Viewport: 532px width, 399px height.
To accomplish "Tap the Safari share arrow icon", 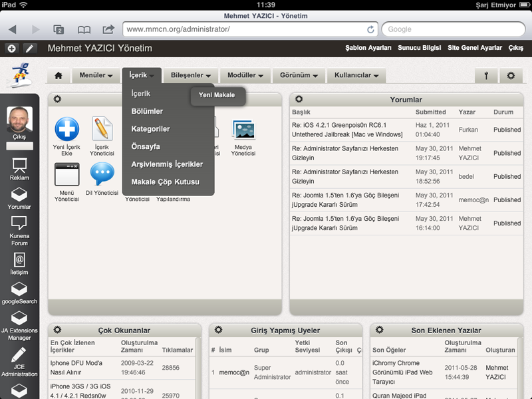I will (x=108, y=29).
